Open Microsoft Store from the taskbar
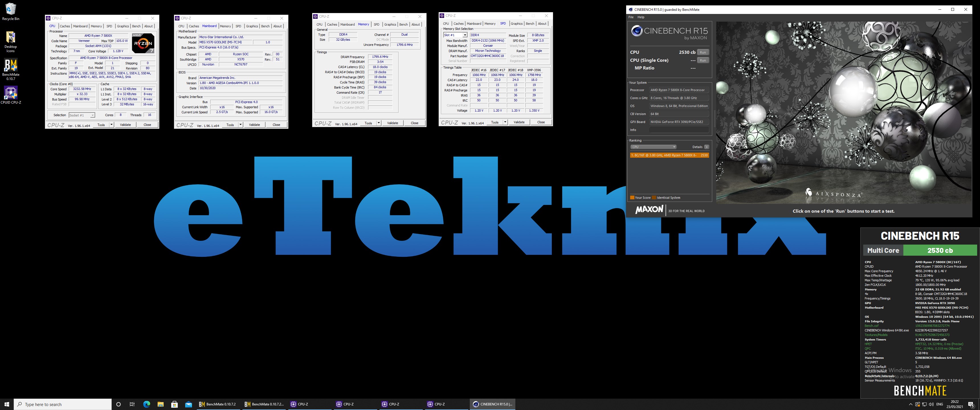The height and width of the screenshot is (410, 980). click(175, 404)
